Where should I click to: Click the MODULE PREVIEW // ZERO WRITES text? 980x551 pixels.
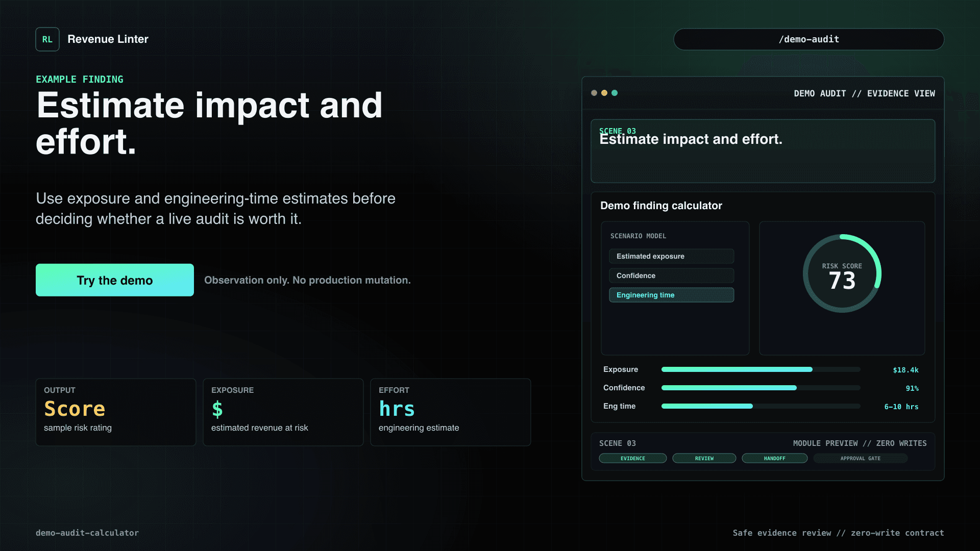(x=860, y=443)
